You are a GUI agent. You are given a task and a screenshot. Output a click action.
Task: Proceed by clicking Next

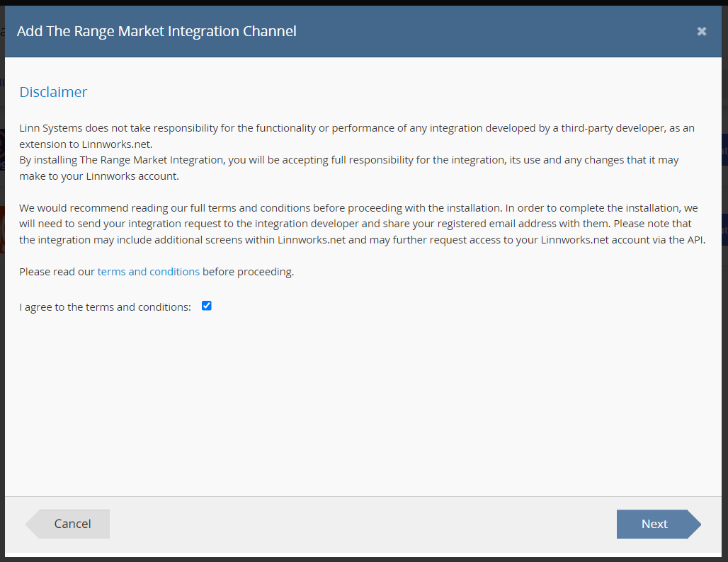[654, 524]
